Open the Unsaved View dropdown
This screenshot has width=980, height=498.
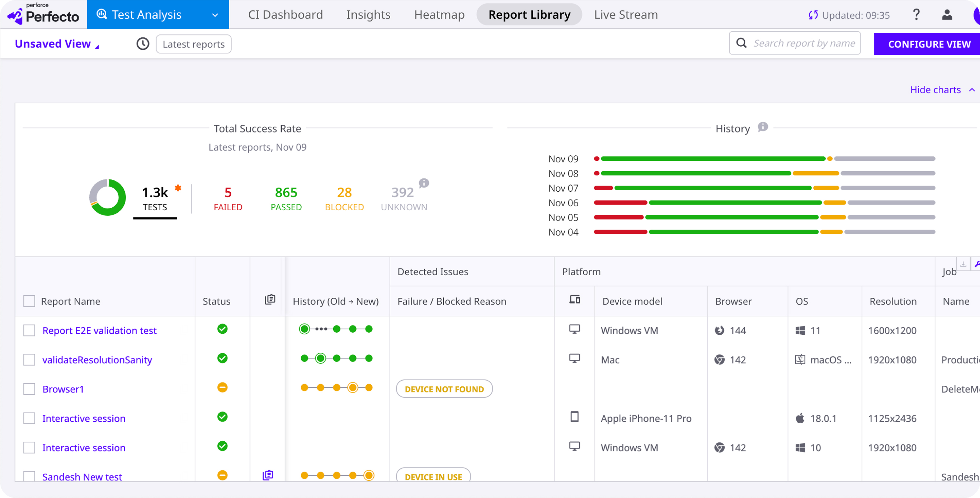[x=57, y=44]
